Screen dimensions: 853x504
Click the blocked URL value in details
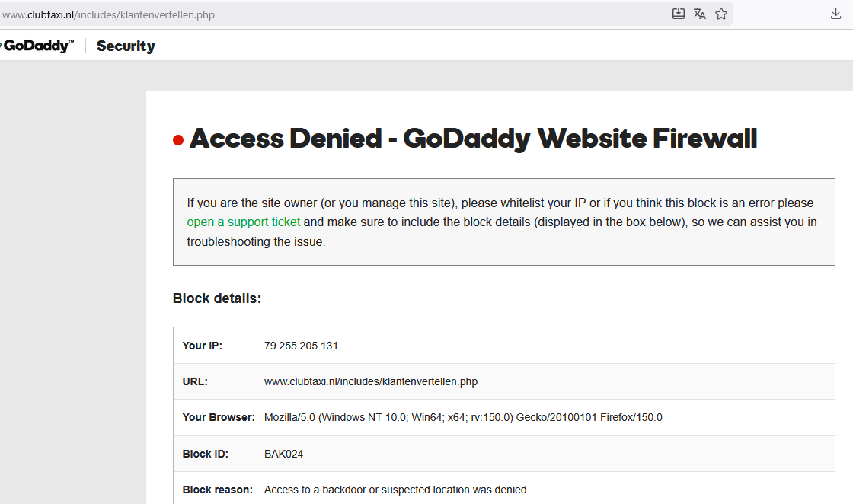[x=371, y=381]
